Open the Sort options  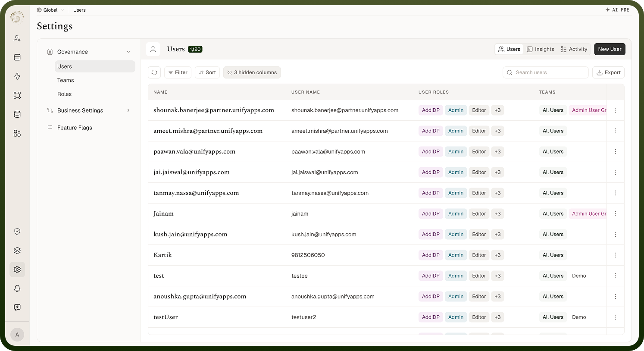coord(207,72)
